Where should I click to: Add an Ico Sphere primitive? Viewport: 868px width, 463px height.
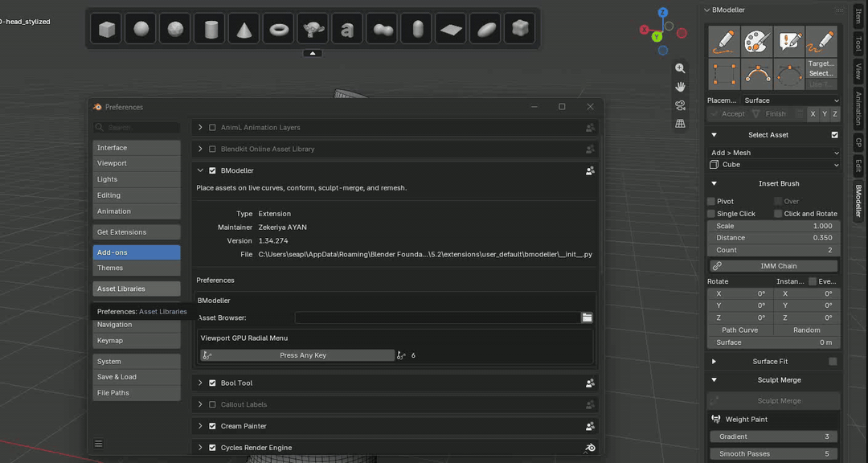pos(175,29)
